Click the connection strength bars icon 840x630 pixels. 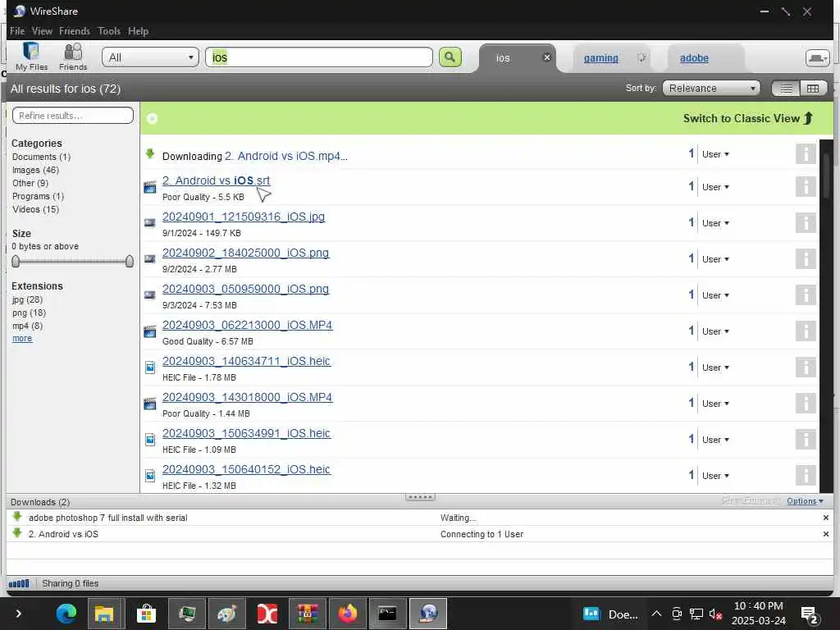19,583
